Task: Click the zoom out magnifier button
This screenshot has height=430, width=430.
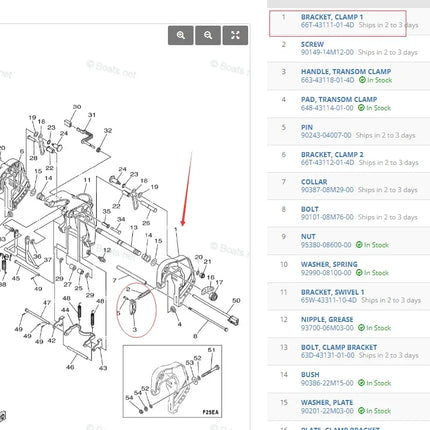Action: click(x=208, y=35)
